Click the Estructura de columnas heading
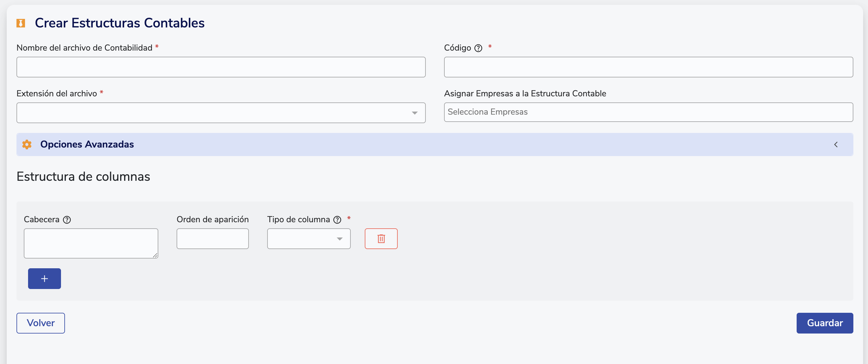The height and width of the screenshot is (364, 868). [x=83, y=177]
